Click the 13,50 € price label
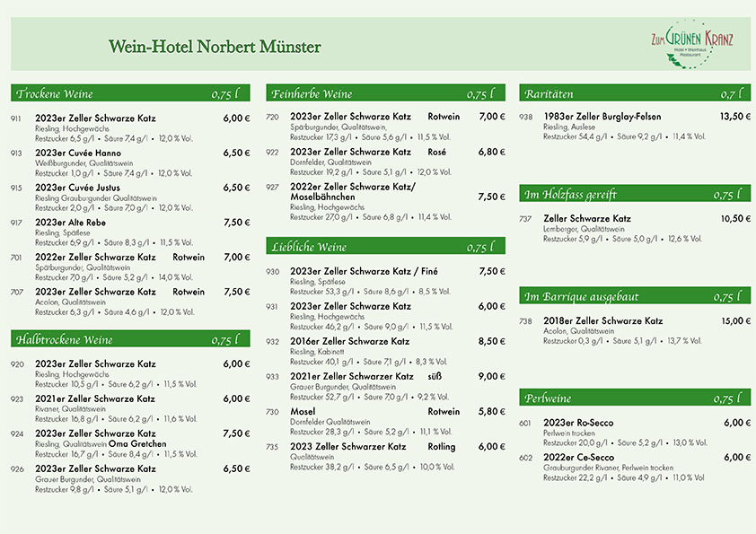Image resolution: width=756 pixels, height=534 pixels. [x=735, y=117]
